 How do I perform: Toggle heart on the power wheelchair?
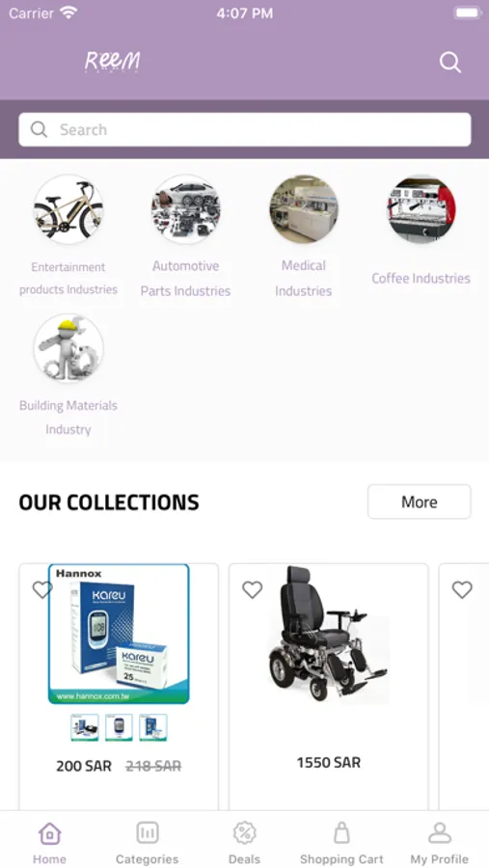click(252, 589)
